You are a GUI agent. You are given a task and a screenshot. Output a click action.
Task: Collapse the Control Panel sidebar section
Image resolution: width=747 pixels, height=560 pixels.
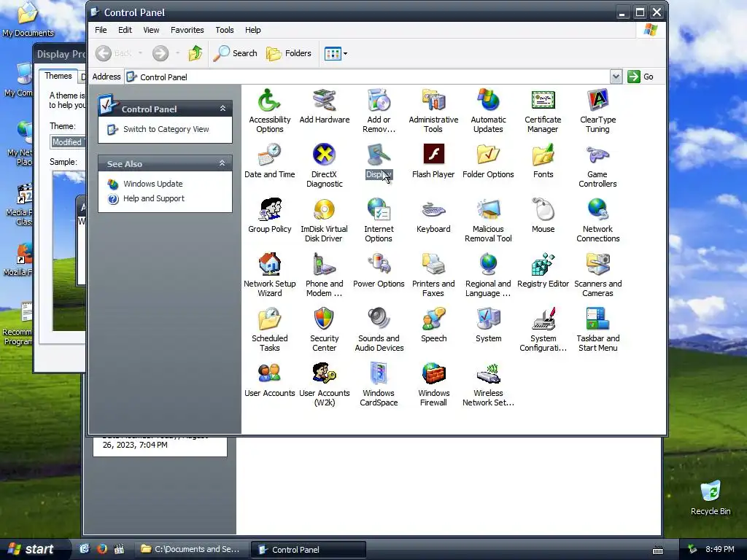coord(222,109)
